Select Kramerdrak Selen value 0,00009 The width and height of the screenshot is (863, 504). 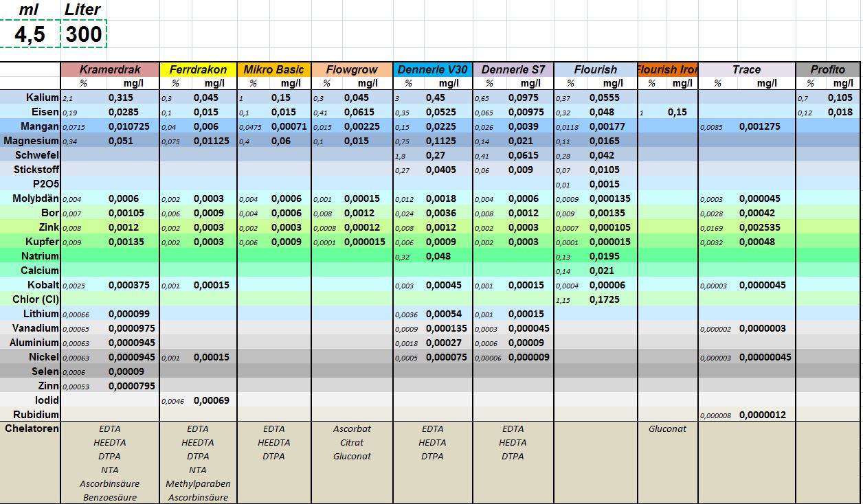(x=126, y=371)
